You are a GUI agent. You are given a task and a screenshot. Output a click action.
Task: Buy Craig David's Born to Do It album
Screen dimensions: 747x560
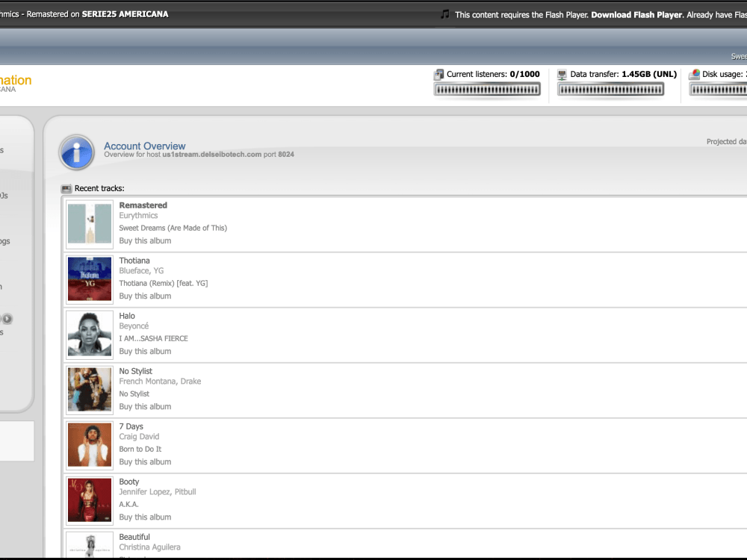pos(145,461)
